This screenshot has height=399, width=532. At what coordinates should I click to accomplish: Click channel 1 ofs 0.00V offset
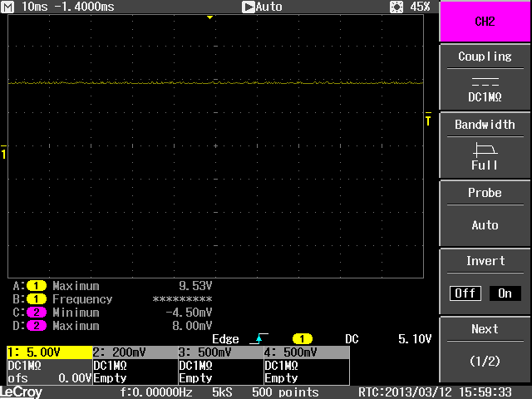pos(50,378)
